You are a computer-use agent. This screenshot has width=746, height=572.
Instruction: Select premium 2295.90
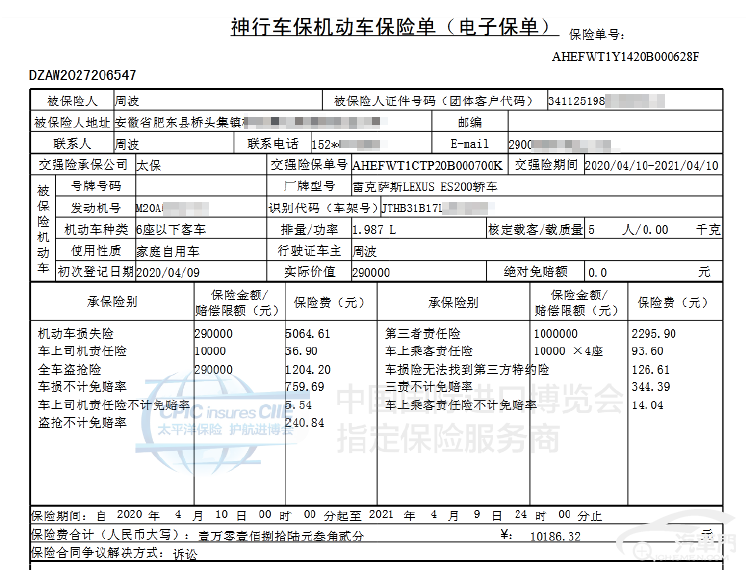coord(654,334)
